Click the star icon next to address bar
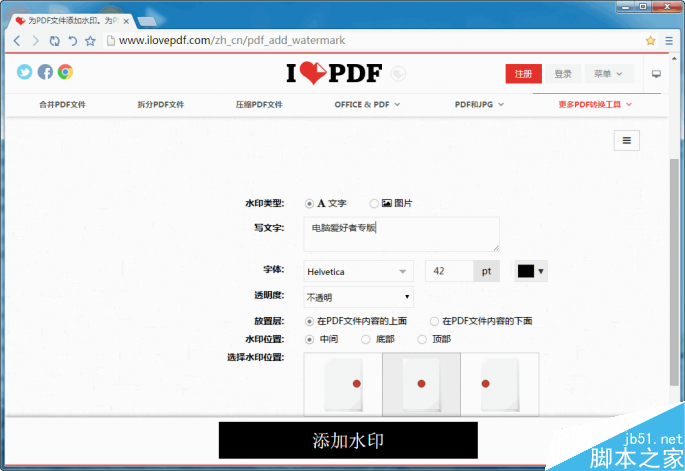 [x=90, y=41]
